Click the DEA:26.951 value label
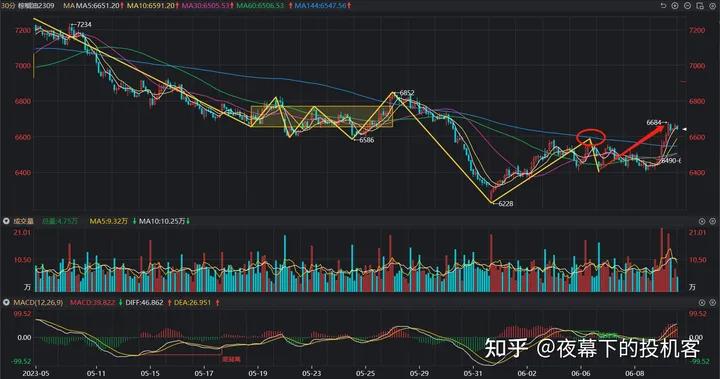This screenshot has width=720, height=379. click(x=192, y=303)
